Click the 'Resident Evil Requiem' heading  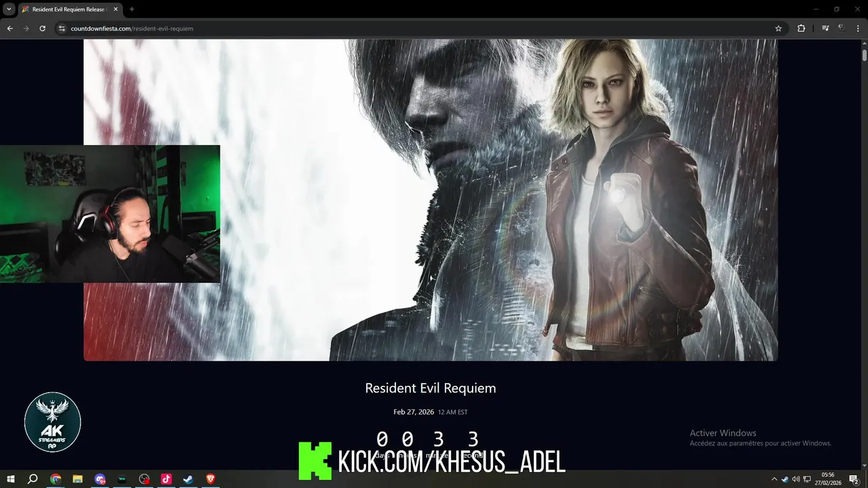(x=431, y=388)
